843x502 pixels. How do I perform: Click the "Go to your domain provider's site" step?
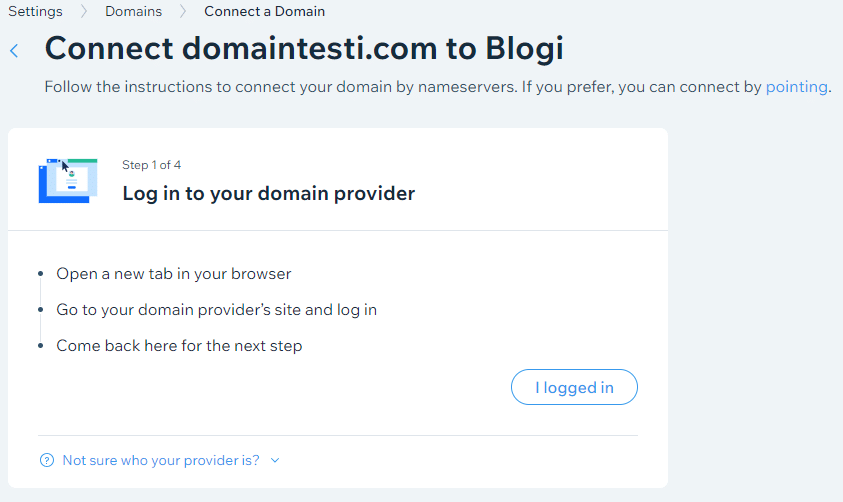[216, 310]
